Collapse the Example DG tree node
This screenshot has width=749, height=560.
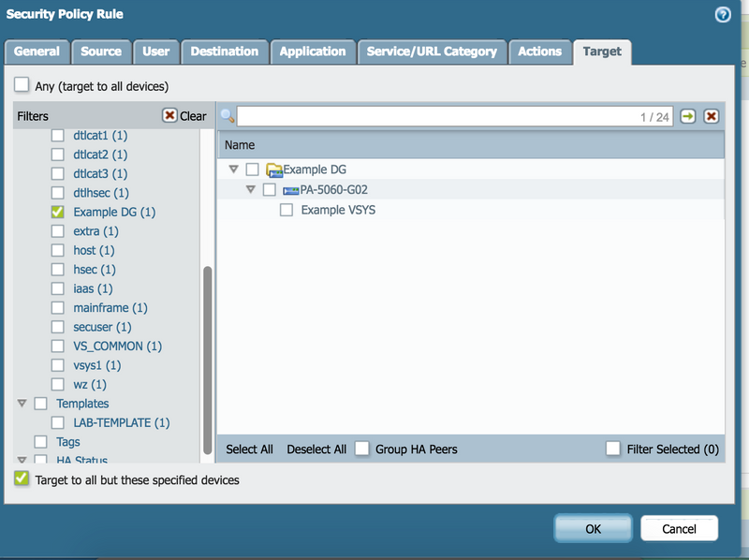pyautogui.click(x=232, y=169)
